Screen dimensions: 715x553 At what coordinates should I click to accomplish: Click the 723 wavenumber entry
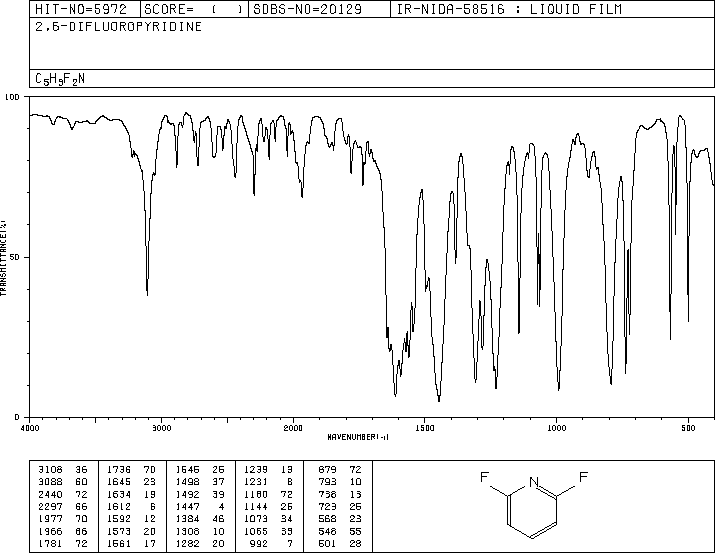point(340,506)
